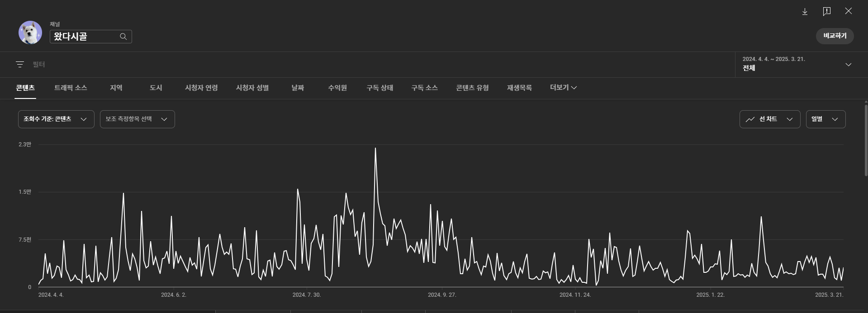868x313 pixels.
Task: Close the advanced analytics view
Action: pyautogui.click(x=849, y=11)
